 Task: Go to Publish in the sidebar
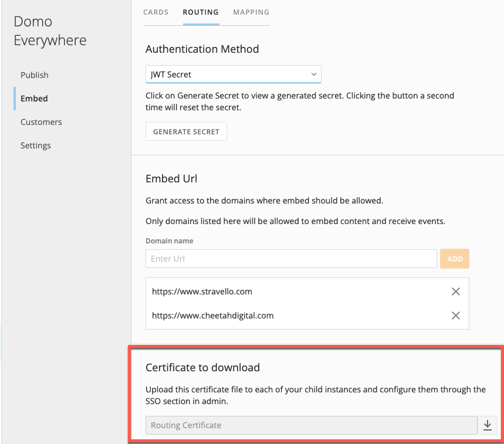pyautogui.click(x=35, y=75)
